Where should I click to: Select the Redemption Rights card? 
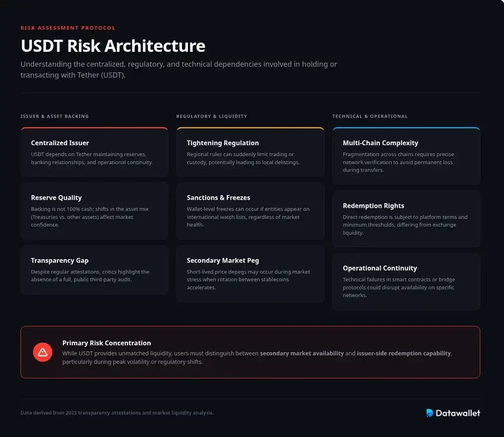pyautogui.click(x=406, y=219)
